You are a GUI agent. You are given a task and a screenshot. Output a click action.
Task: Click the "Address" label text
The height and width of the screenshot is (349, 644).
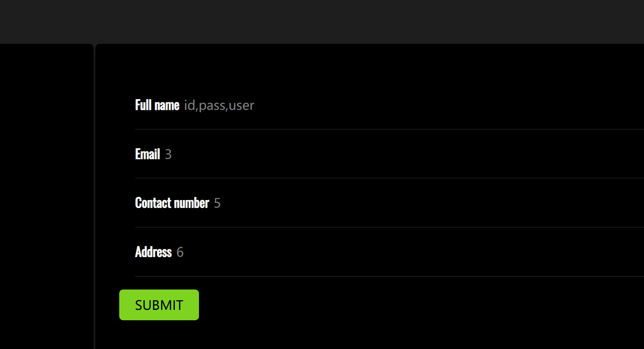point(154,252)
